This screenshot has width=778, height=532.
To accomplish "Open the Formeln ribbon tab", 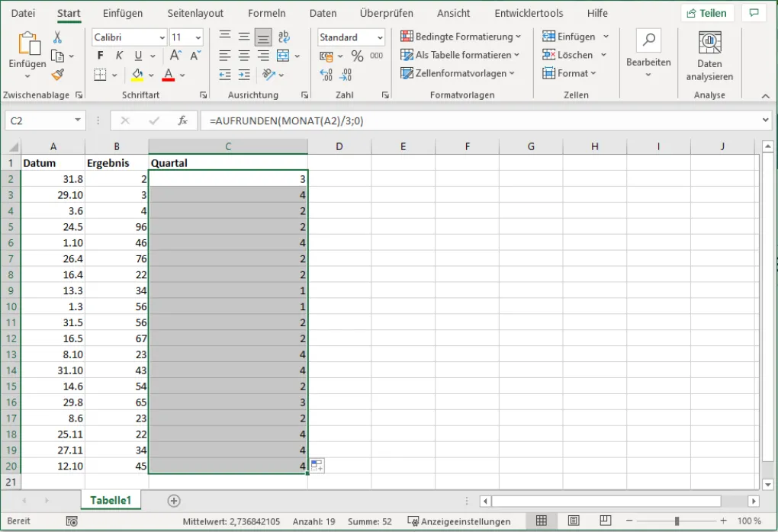I will (x=267, y=13).
